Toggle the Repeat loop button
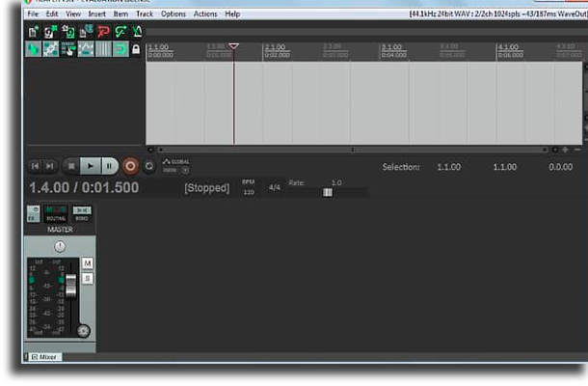 (149, 166)
